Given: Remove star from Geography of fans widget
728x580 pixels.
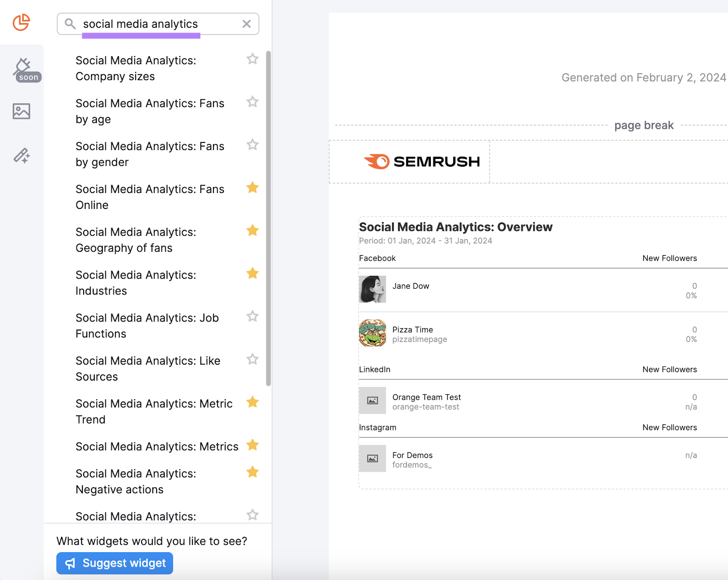Looking at the screenshot, I should tap(253, 231).
